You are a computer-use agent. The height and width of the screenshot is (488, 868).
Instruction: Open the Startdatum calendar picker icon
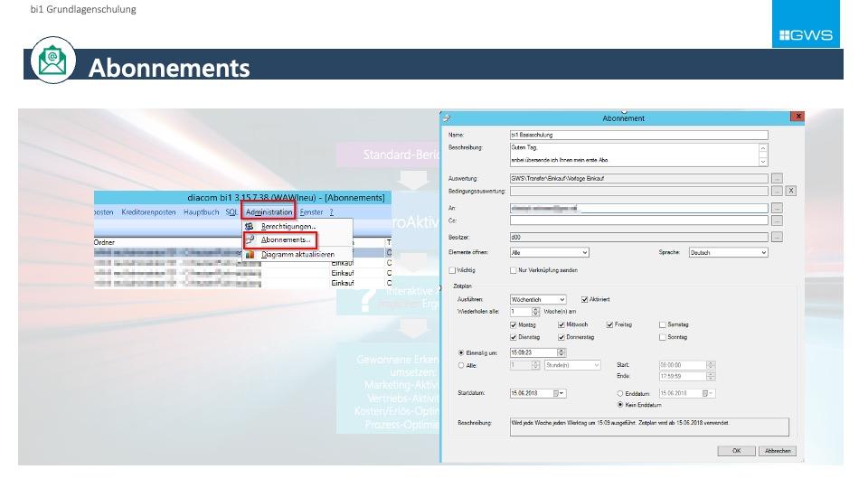tap(556, 393)
